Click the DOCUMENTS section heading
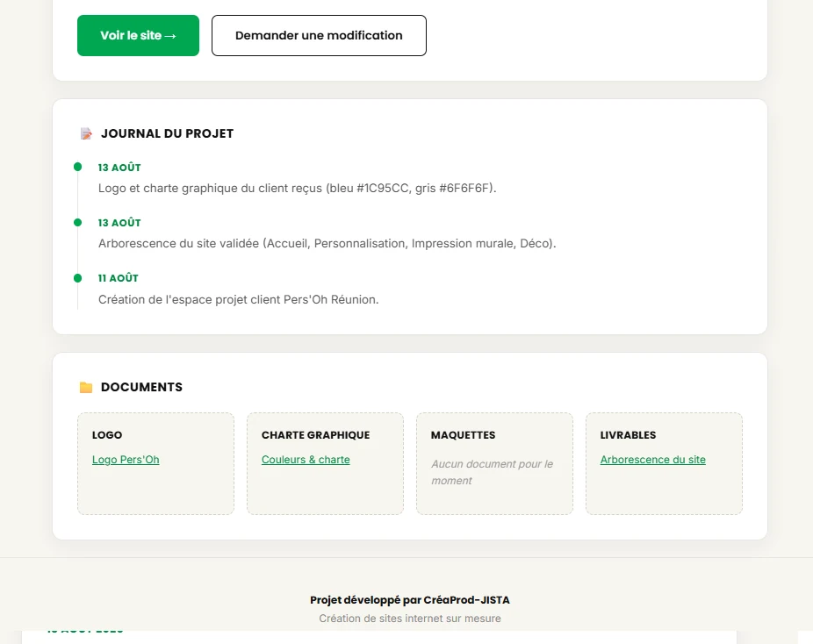The image size is (813, 644). coord(141,387)
